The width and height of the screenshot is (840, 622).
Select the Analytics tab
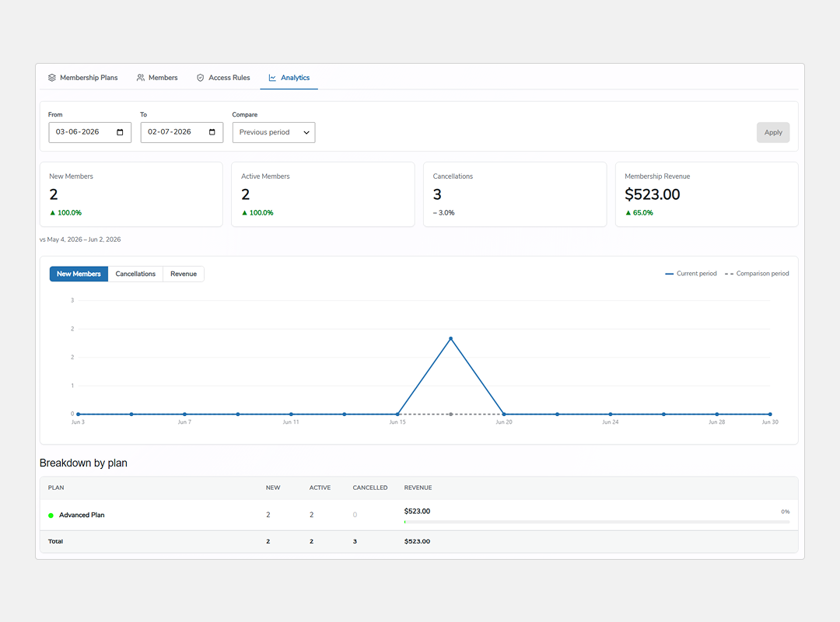[x=289, y=78]
